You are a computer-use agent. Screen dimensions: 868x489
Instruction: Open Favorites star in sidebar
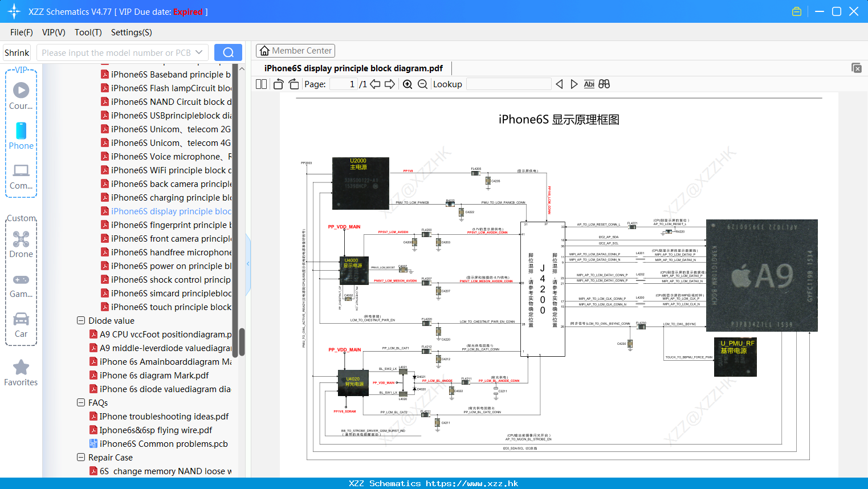[x=21, y=373]
